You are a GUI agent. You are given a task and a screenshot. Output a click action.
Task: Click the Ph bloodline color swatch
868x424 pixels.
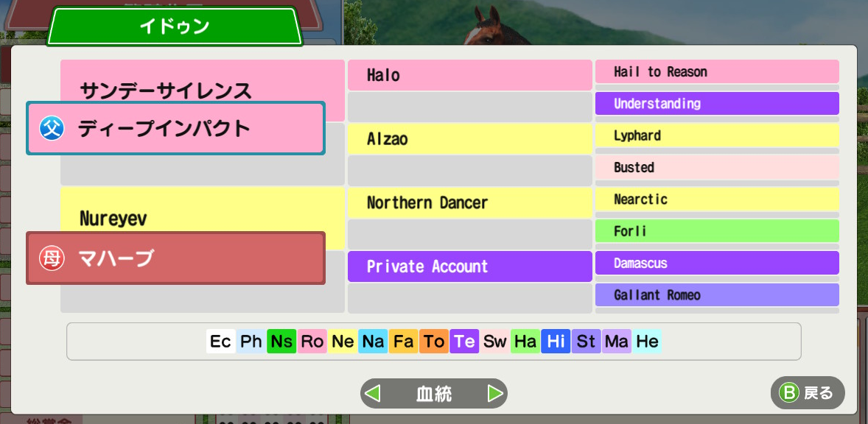point(251,342)
